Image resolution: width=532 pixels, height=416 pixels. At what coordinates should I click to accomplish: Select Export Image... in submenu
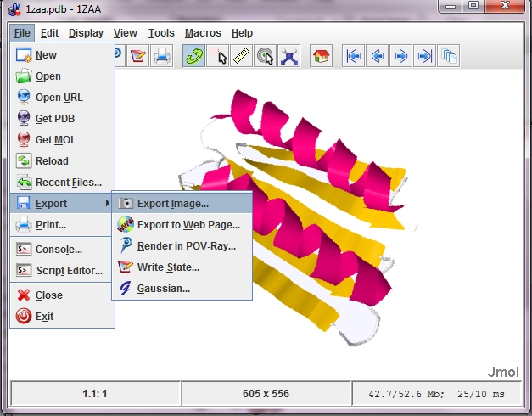pos(182,204)
